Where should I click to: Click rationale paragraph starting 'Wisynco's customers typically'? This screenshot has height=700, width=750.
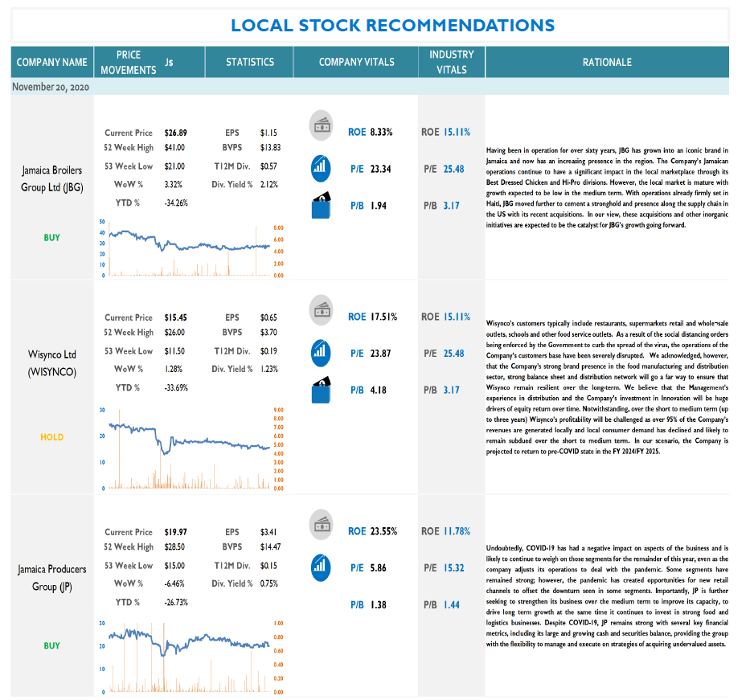(607, 387)
